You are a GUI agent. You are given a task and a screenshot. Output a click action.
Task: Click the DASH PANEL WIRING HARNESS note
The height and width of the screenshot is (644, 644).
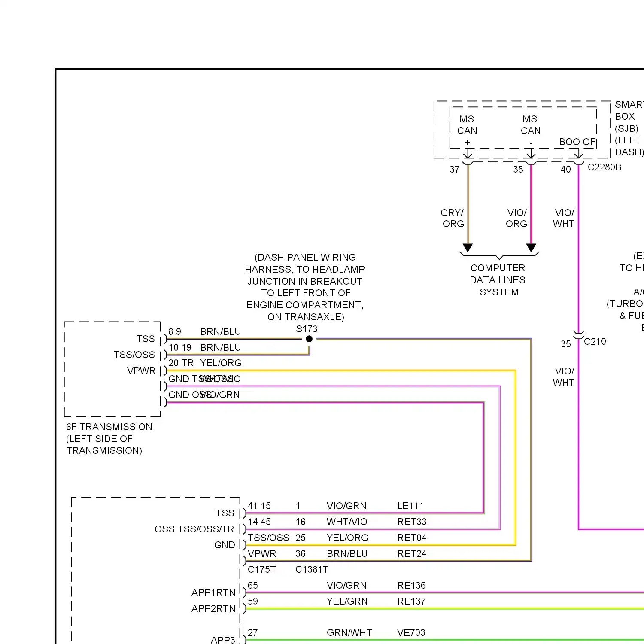pyautogui.click(x=305, y=287)
